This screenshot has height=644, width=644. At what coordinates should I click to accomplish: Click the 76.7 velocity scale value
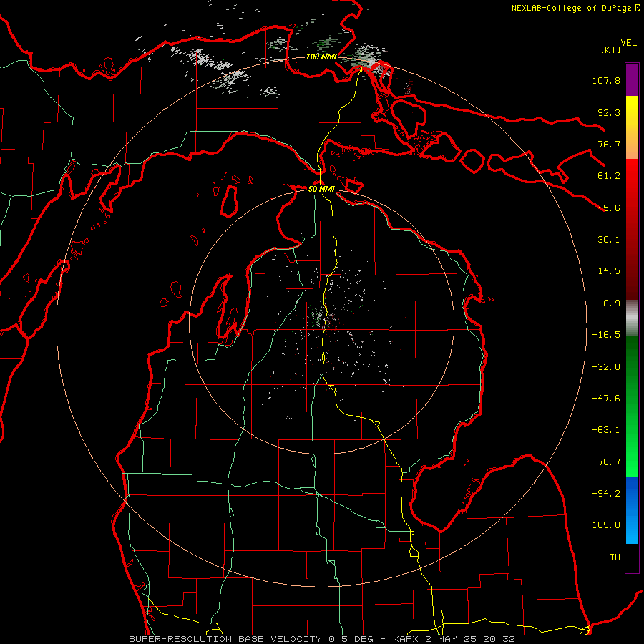pos(609,144)
